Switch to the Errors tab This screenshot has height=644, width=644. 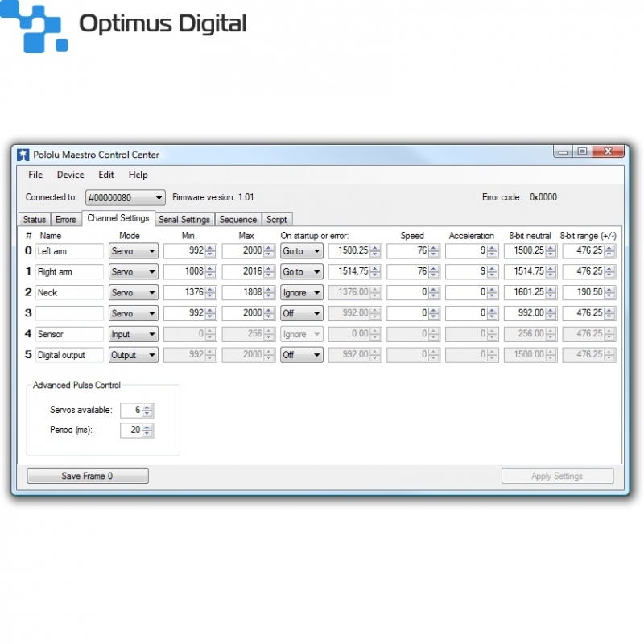click(x=66, y=219)
